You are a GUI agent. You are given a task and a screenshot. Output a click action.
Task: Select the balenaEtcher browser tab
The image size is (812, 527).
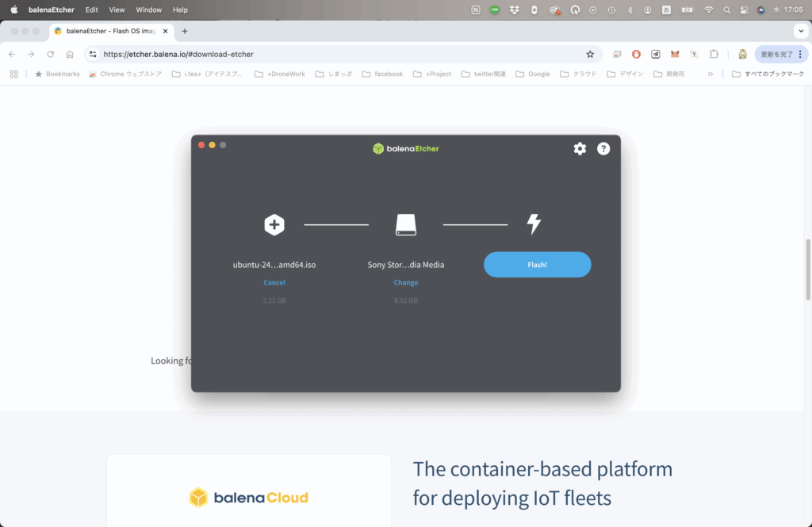click(x=111, y=31)
